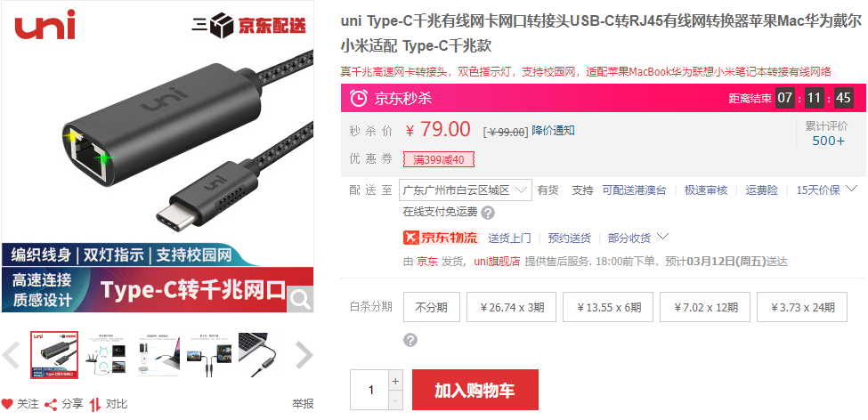Select the 不分期 installment option
Viewport: 868px width, 420px height.
coord(432,307)
